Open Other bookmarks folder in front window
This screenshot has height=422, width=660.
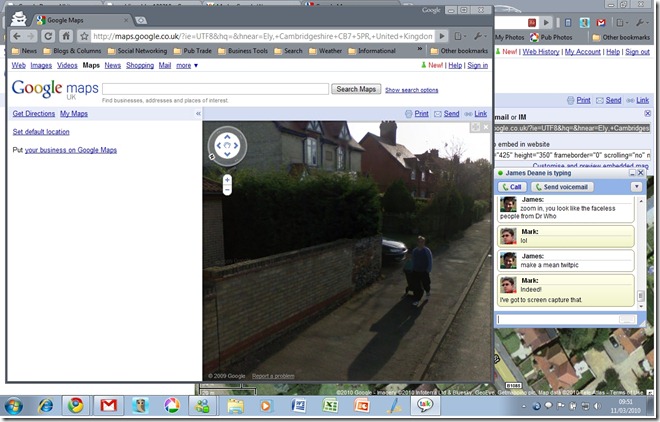point(459,51)
